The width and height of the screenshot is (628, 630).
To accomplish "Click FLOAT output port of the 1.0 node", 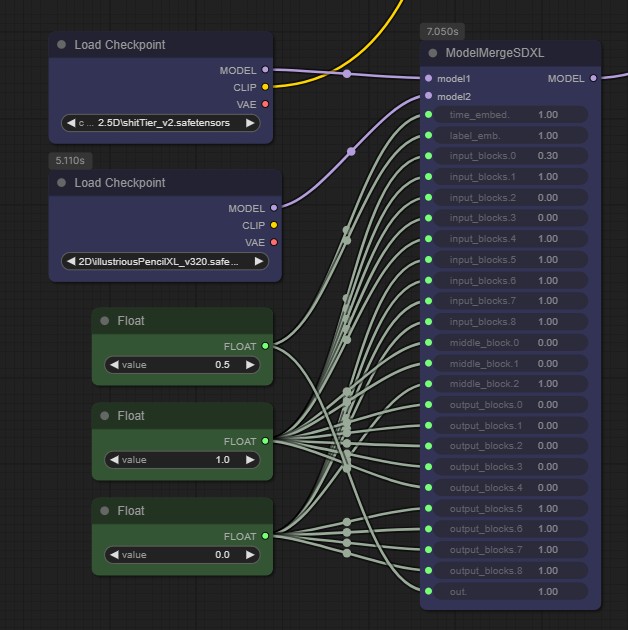I will 265,441.
